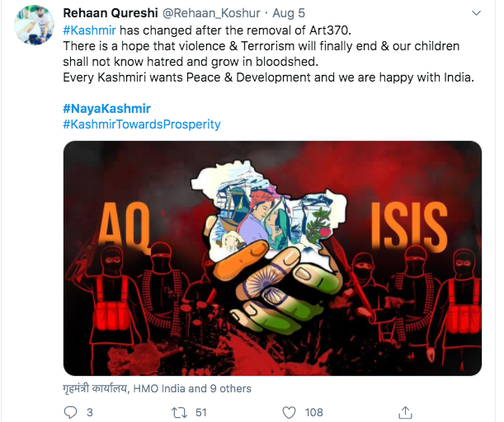This screenshot has width=504, height=422.
Task: Click the 108 likes count
Action: tap(313, 412)
